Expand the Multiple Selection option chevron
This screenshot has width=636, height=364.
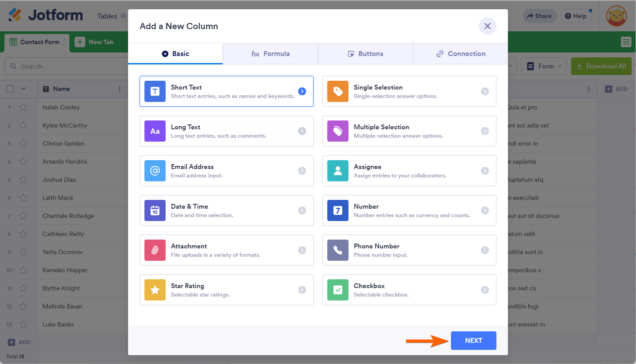pos(485,131)
